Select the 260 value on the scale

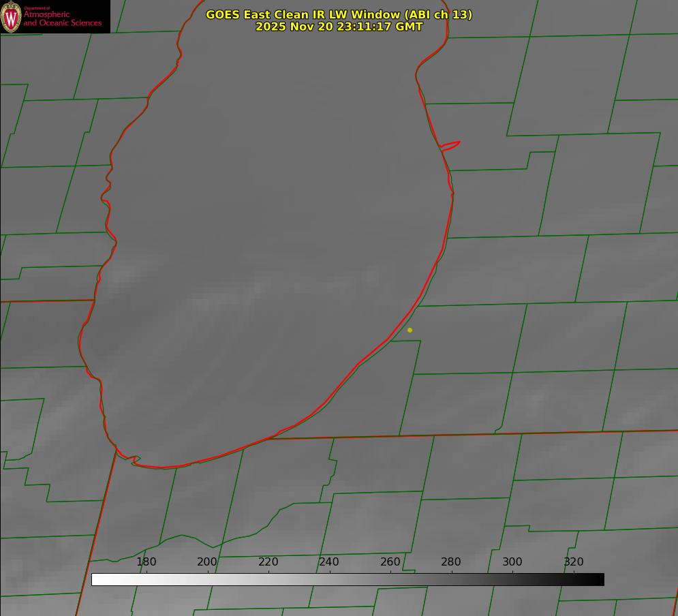click(390, 561)
